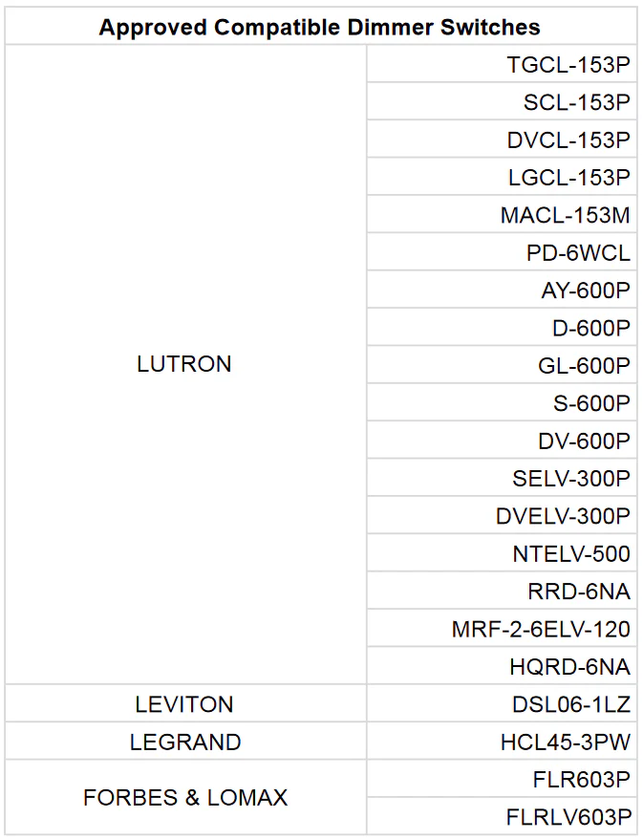This screenshot has width=643, height=840.
Task: Click the TGCL-153P model cell
Action: tap(568, 65)
